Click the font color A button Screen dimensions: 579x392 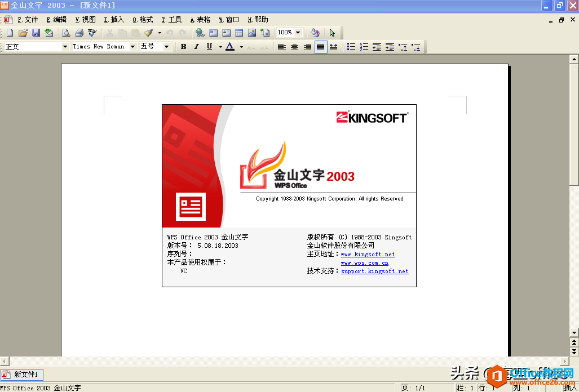click(x=230, y=47)
